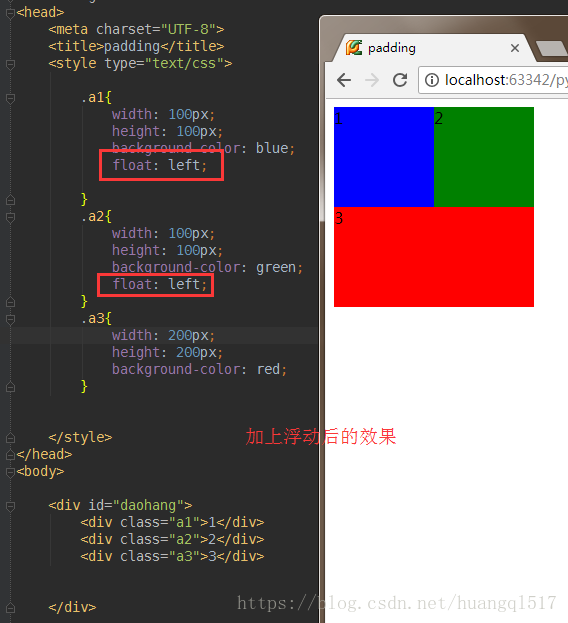This screenshot has width=568, height=623.
Task: Click fold marker at .a1 closing brace
Action: [x=11, y=200]
